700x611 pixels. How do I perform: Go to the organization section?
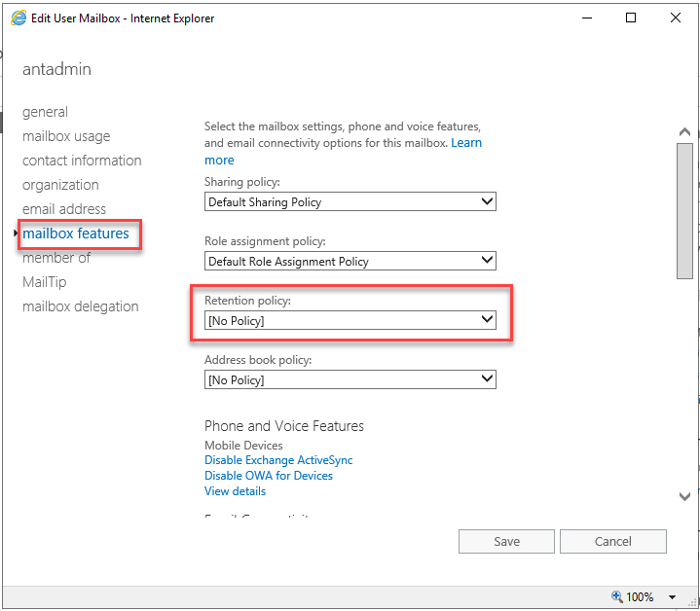60,185
